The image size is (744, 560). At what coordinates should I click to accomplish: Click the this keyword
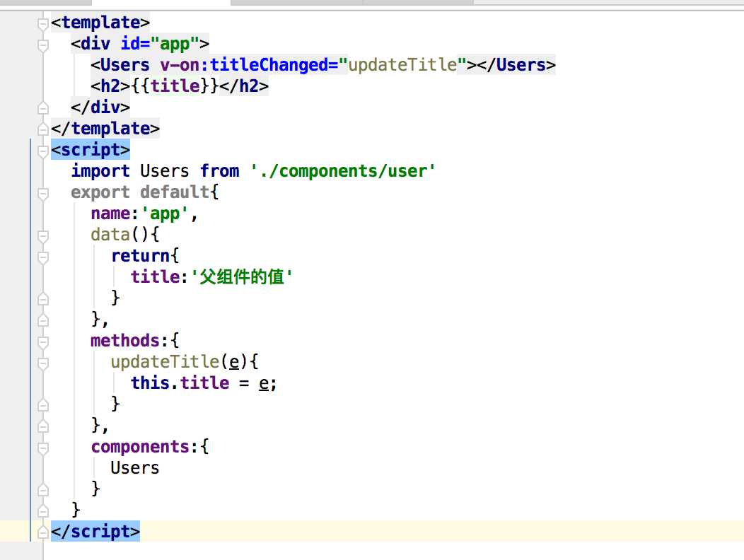tap(150, 383)
